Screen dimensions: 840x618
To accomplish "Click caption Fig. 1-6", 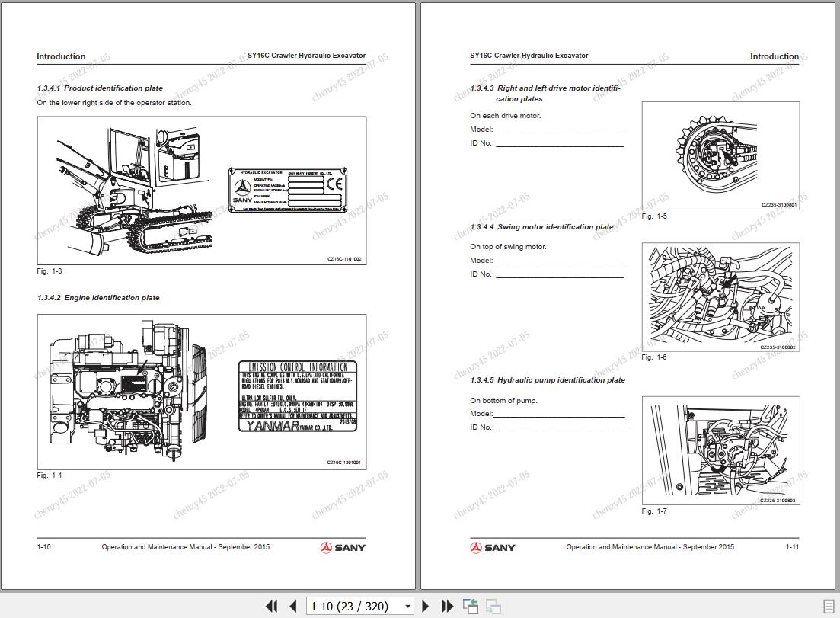I will 654,357.
